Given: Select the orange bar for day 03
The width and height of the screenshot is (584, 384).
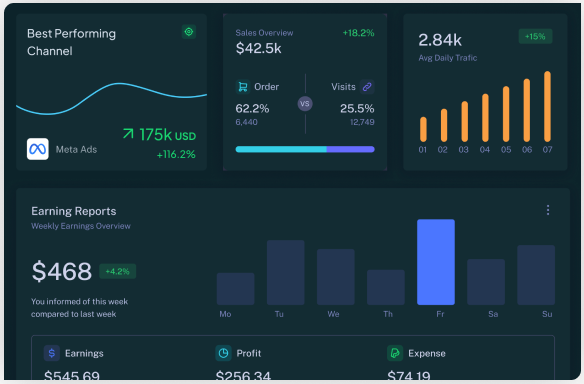Looking at the screenshot, I should point(464,121).
